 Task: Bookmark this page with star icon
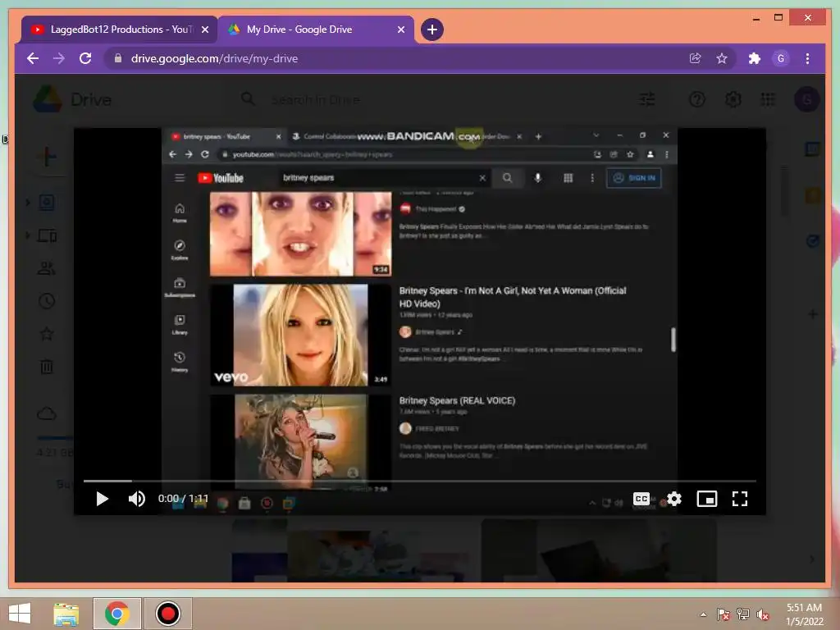(x=722, y=58)
